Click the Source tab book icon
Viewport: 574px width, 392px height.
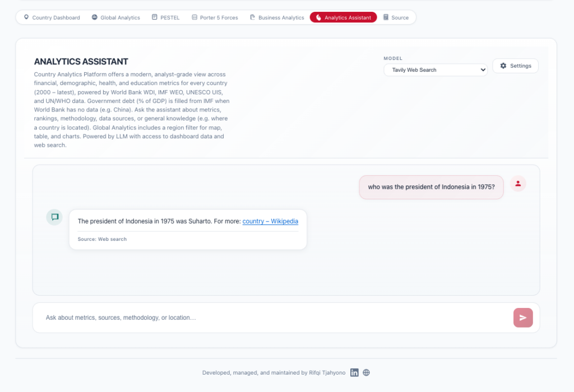point(386,17)
